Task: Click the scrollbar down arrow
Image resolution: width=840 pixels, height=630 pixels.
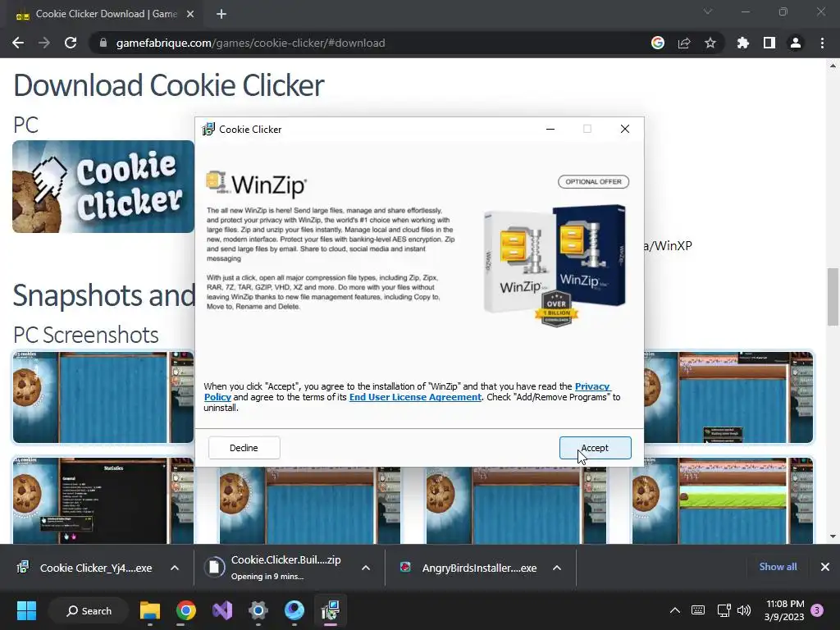Action: point(833,536)
